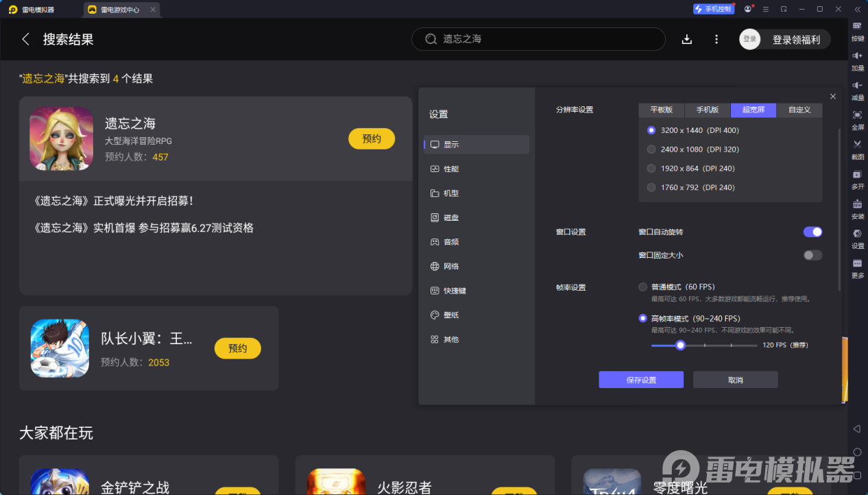
Task: Click the Android back triangle in sidebar
Action: click(857, 428)
